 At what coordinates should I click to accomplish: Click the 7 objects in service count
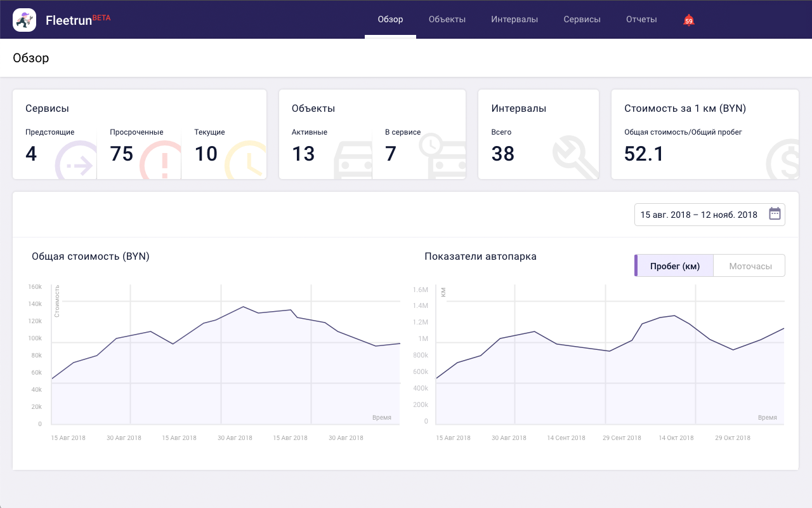391,154
